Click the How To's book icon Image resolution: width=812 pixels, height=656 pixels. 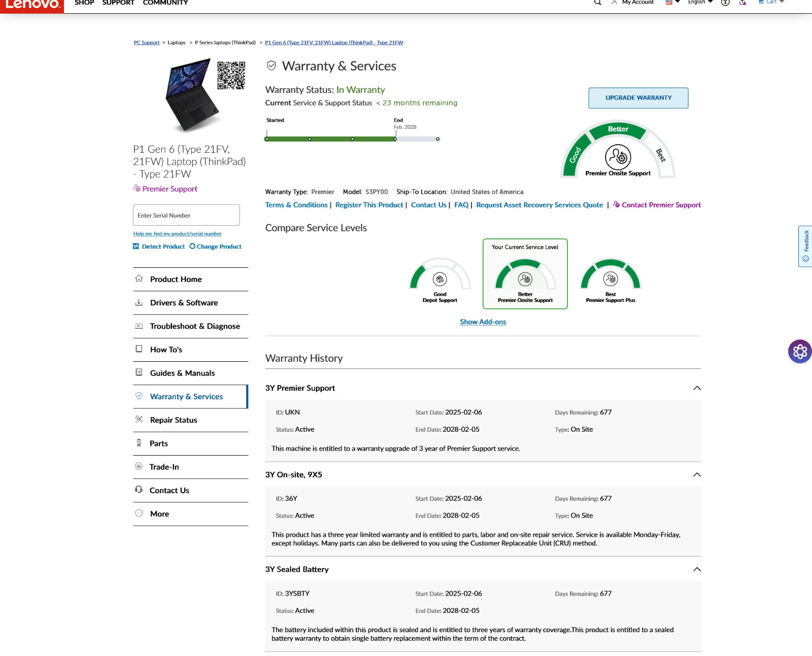tap(139, 349)
